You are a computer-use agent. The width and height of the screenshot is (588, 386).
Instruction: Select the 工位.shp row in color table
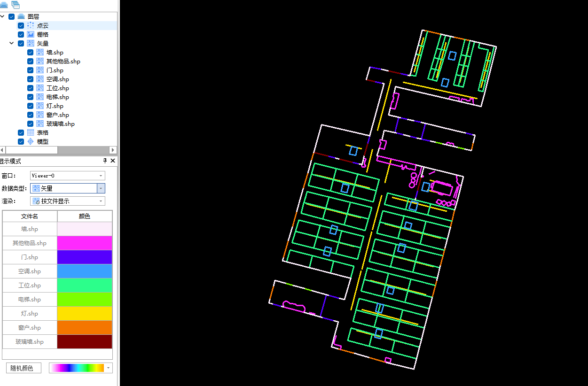click(x=30, y=286)
